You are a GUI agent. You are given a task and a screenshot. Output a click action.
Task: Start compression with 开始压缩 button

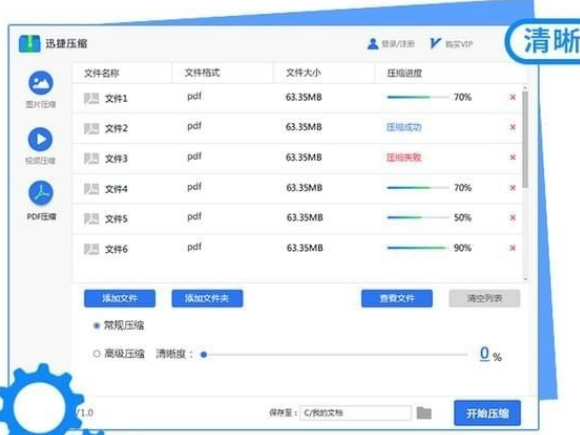[488, 413]
